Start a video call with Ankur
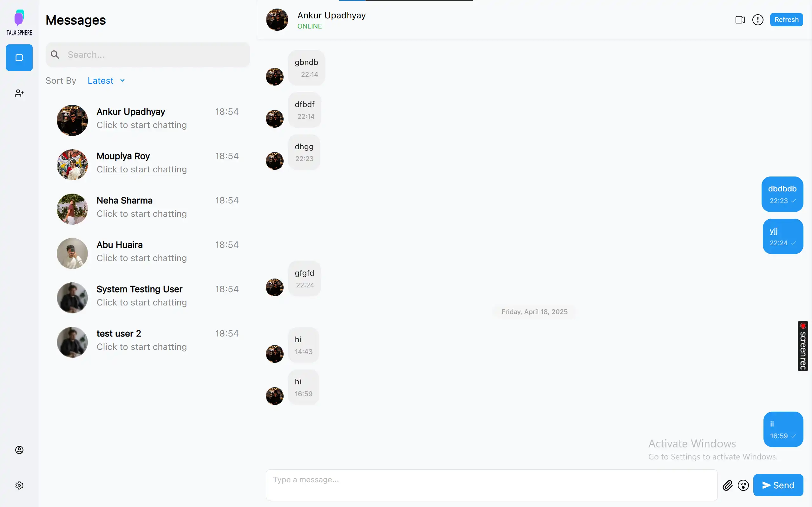 point(740,20)
